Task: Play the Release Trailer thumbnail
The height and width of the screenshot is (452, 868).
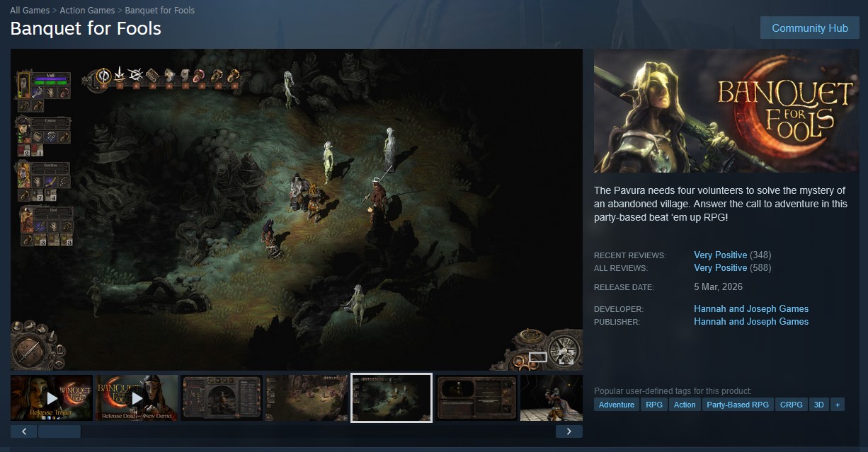Action: click(x=52, y=398)
